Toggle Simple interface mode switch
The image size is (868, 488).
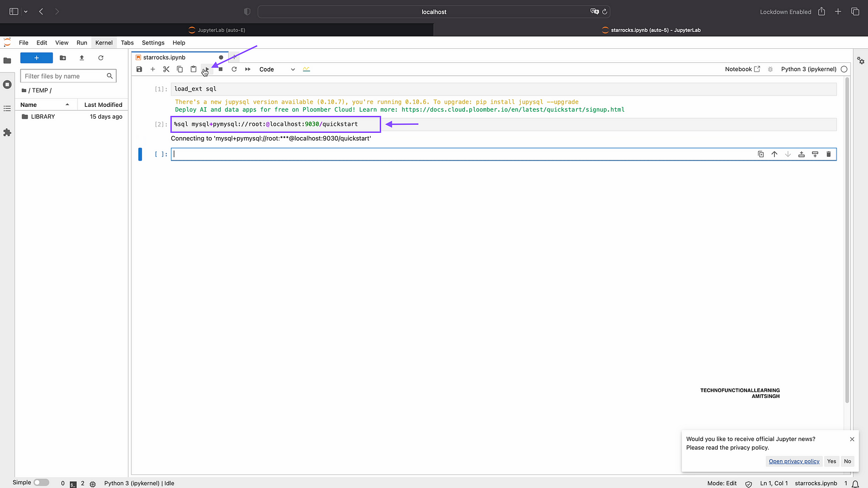41,483
